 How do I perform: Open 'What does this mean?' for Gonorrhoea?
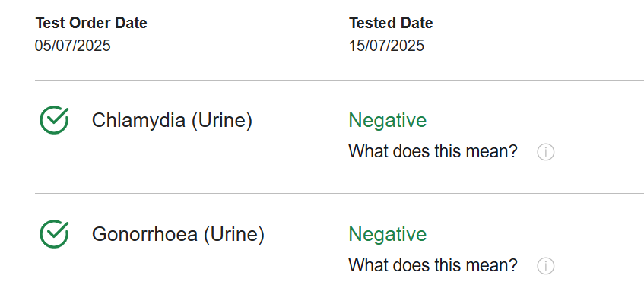click(433, 265)
